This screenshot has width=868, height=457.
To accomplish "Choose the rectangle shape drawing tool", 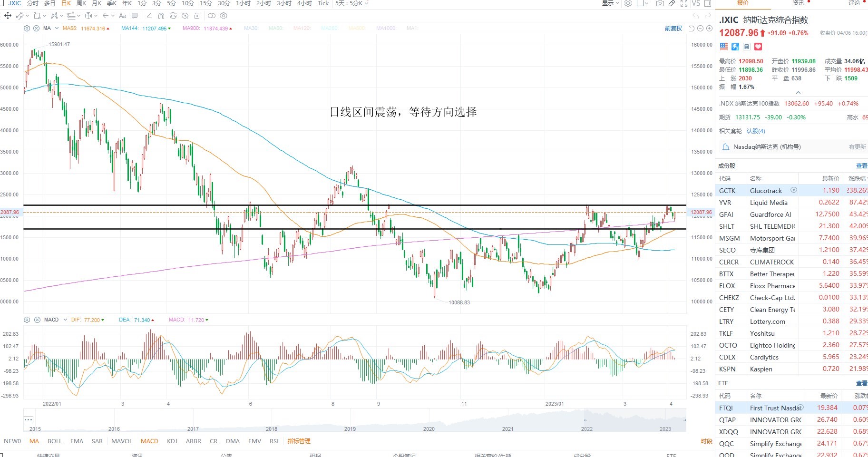I will (37, 16).
